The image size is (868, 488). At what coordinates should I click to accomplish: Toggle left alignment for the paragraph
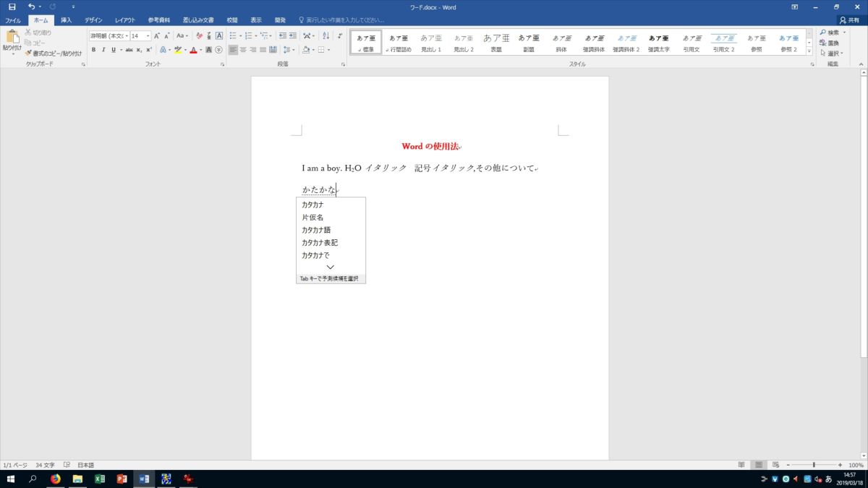pyautogui.click(x=233, y=50)
